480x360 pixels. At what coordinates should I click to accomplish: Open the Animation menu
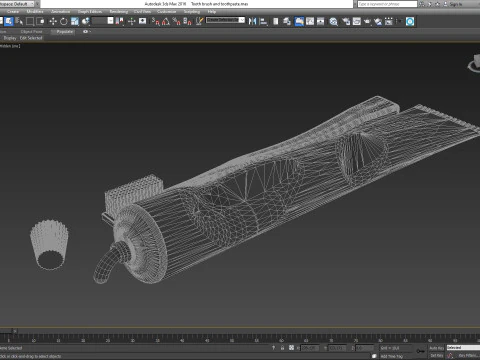(61, 12)
